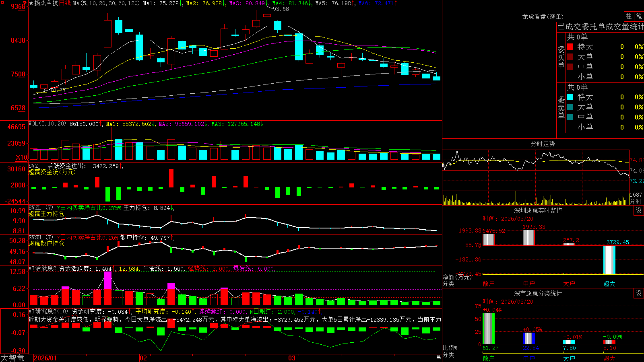Viewport: 644px width, 362px height.
Task: Click the 深市超赢分类统计 title
Action: pos(538,293)
